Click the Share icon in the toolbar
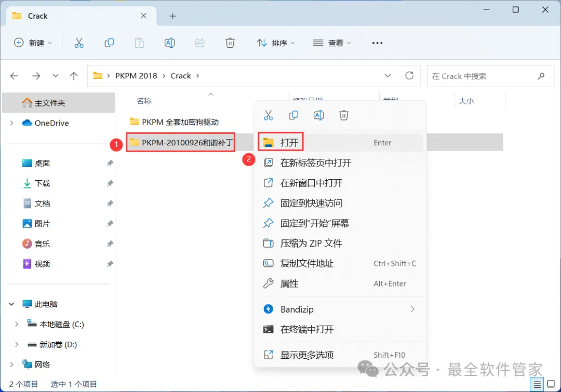The image size is (561, 392). click(199, 43)
